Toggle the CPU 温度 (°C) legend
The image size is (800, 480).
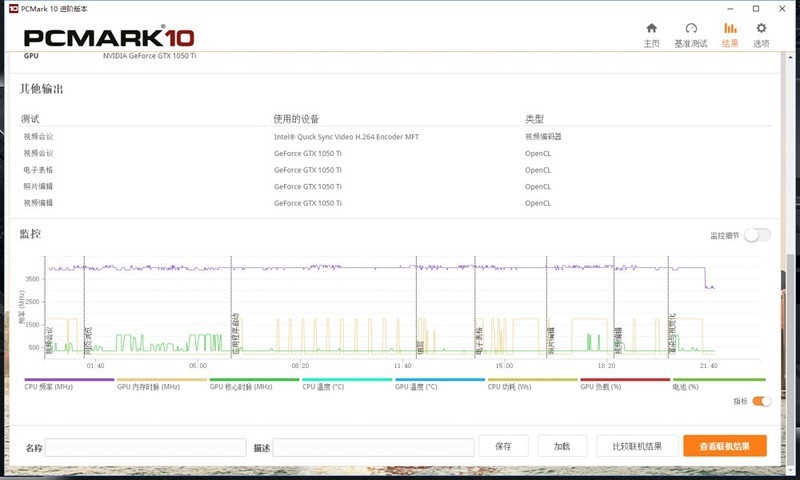[x=347, y=384]
